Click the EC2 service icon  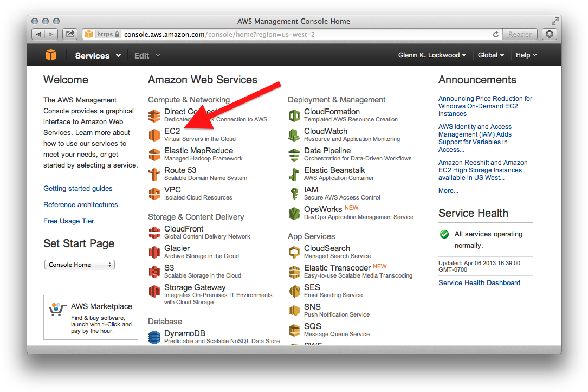coord(154,135)
